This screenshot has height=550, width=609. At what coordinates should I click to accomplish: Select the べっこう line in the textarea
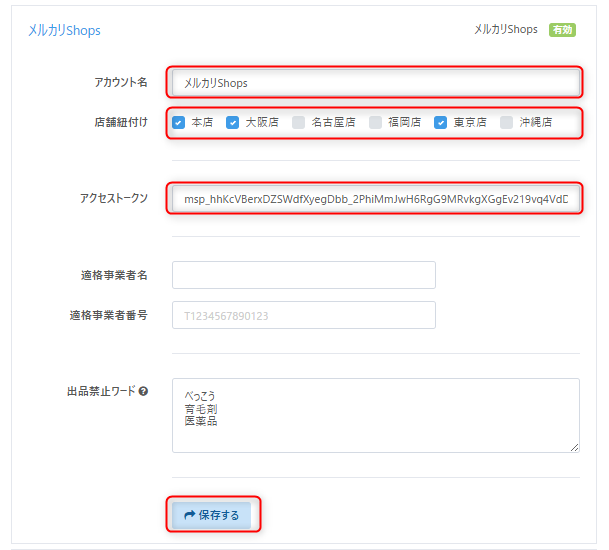[200, 396]
